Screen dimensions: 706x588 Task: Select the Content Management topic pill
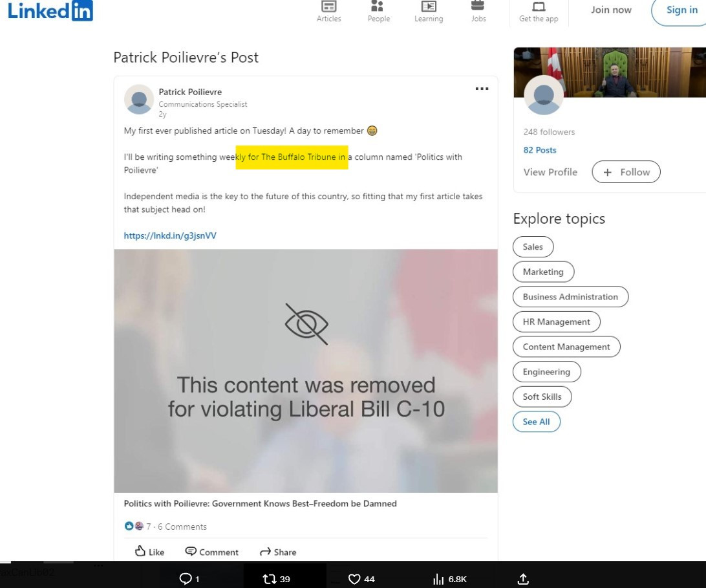566,347
